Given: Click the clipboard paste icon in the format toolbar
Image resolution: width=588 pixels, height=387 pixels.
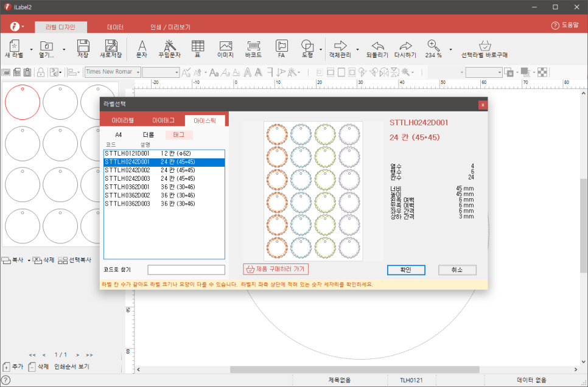Looking at the screenshot, I should click(x=27, y=72).
